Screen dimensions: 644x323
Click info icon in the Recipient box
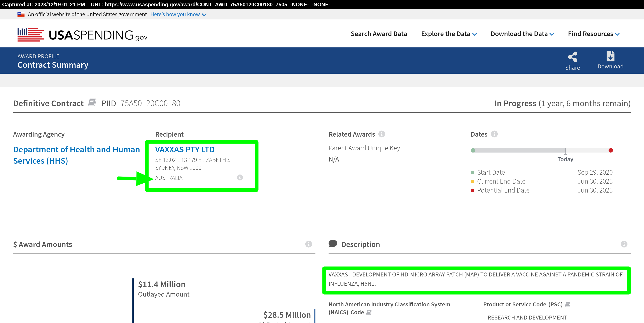tap(240, 177)
